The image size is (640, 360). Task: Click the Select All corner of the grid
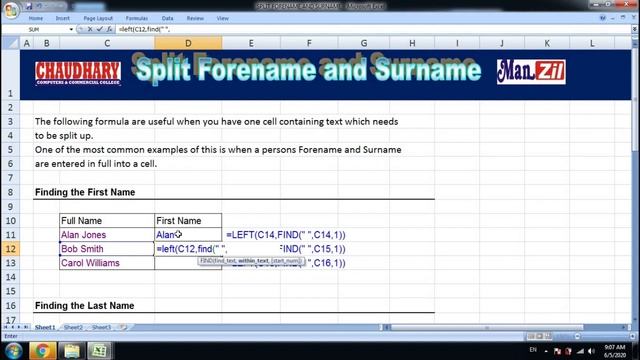(10, 43)
